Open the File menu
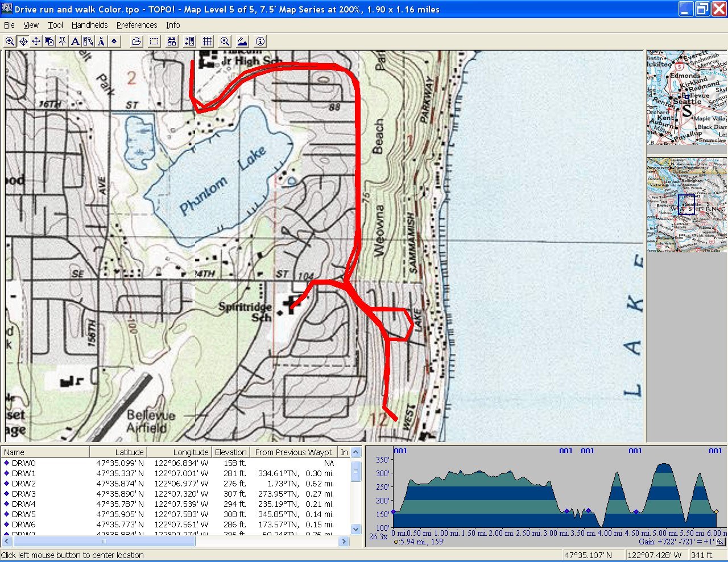This screenshot has height=562, width=728. point(9,25)
